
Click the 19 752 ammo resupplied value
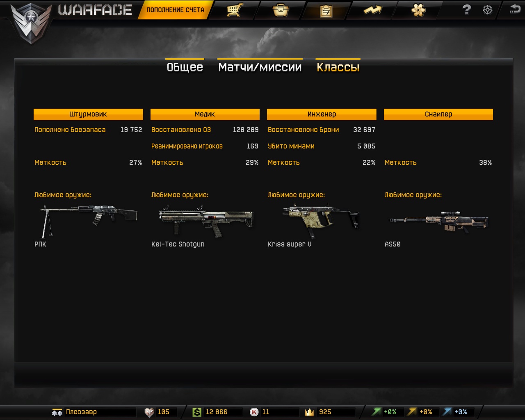(x=131, y=130)
